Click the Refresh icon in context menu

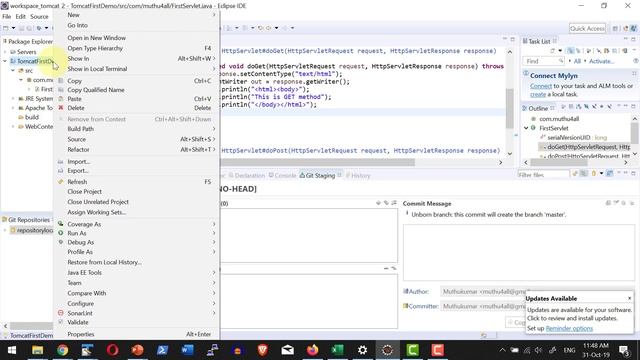pos(61,182)
